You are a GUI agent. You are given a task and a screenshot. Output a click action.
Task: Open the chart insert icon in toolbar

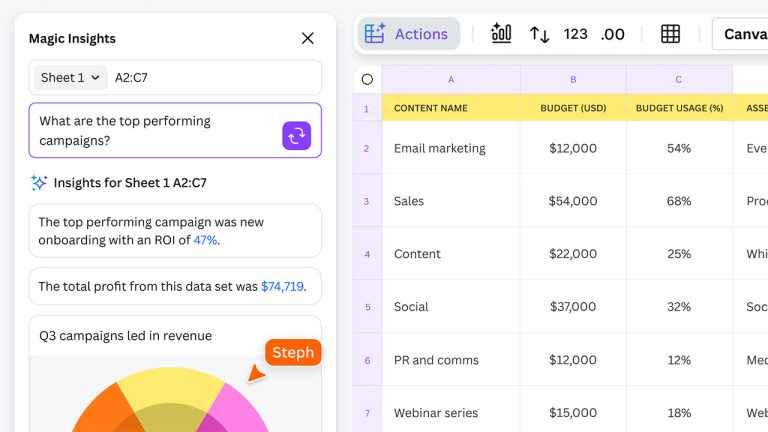501,34
